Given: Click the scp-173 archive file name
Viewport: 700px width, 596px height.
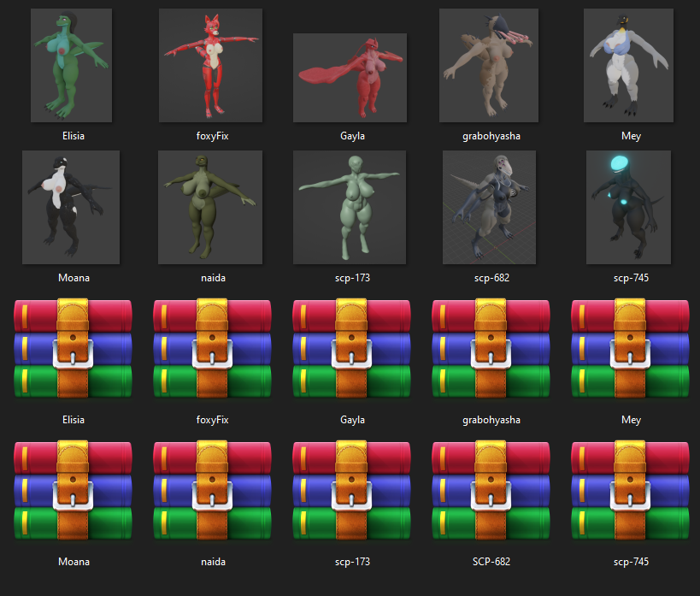Looking at the screenshot, I should [x=352, y=562].
